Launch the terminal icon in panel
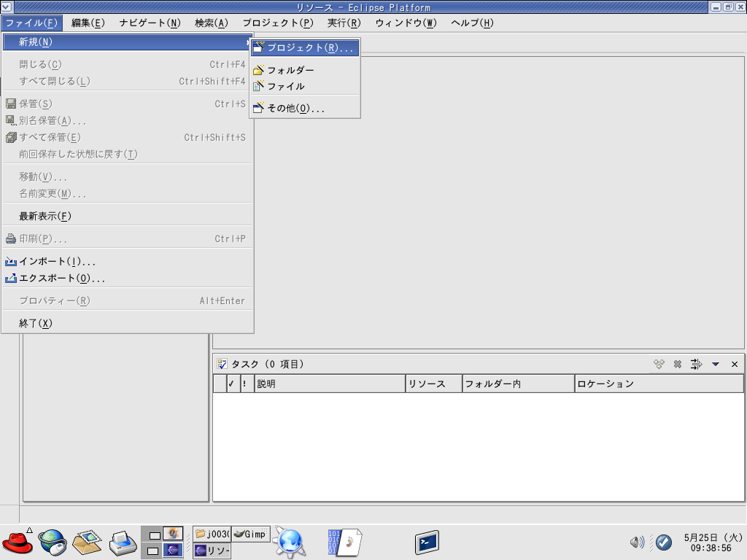This screenshot has width=747, height=560. pyautogui.click(x=426, y=542)
